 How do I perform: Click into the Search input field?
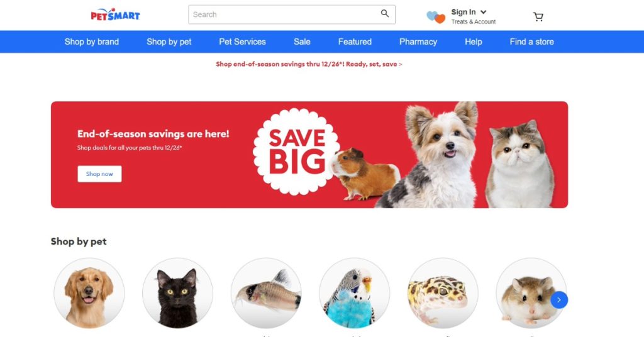[x=284, y=14]
